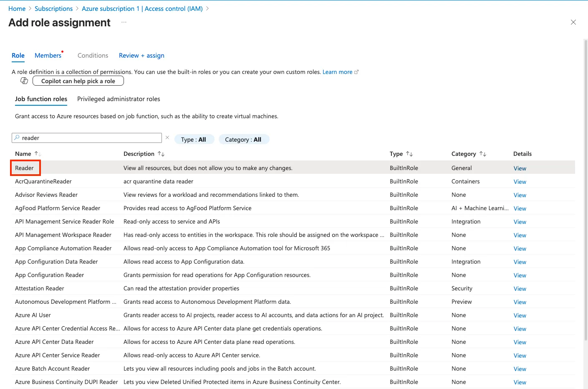Click the Copilot icon beside role helper
This screenshot has height=389, width=588.
click(24, 81)
